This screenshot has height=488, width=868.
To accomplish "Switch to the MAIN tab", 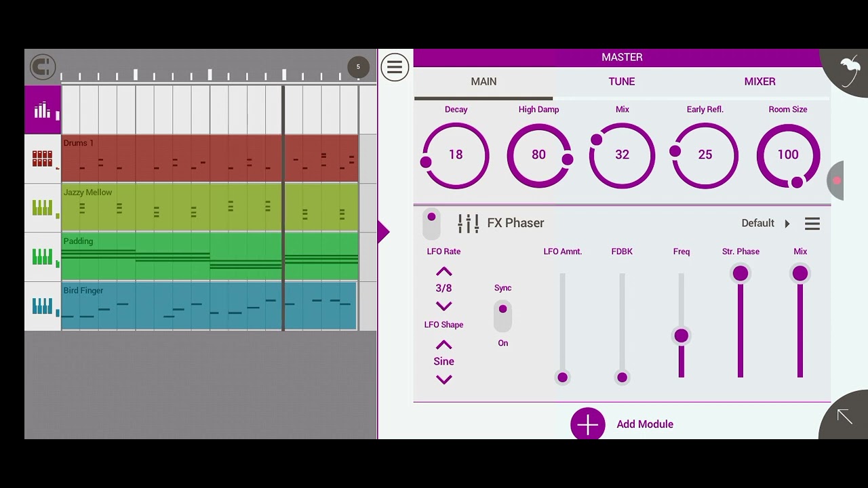I will [484, 81].
